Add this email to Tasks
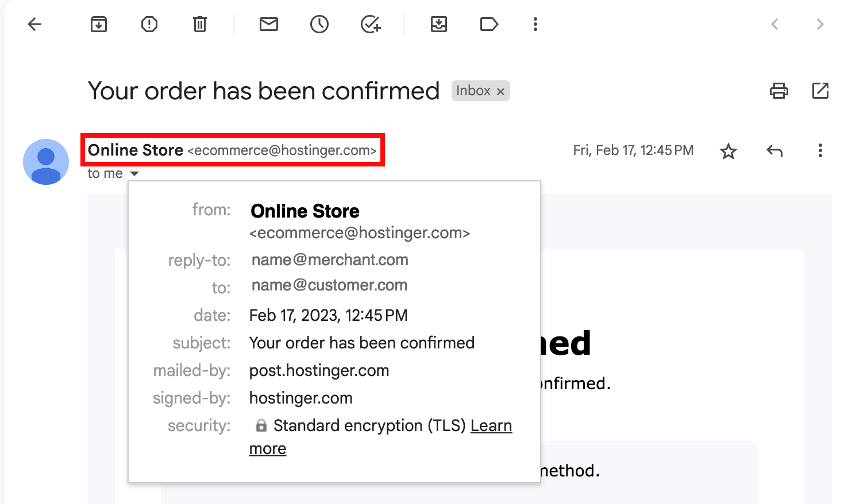Image resolution: width=848 pixels, height=504 pixels. pyautogui.click(x=371, y=24)
